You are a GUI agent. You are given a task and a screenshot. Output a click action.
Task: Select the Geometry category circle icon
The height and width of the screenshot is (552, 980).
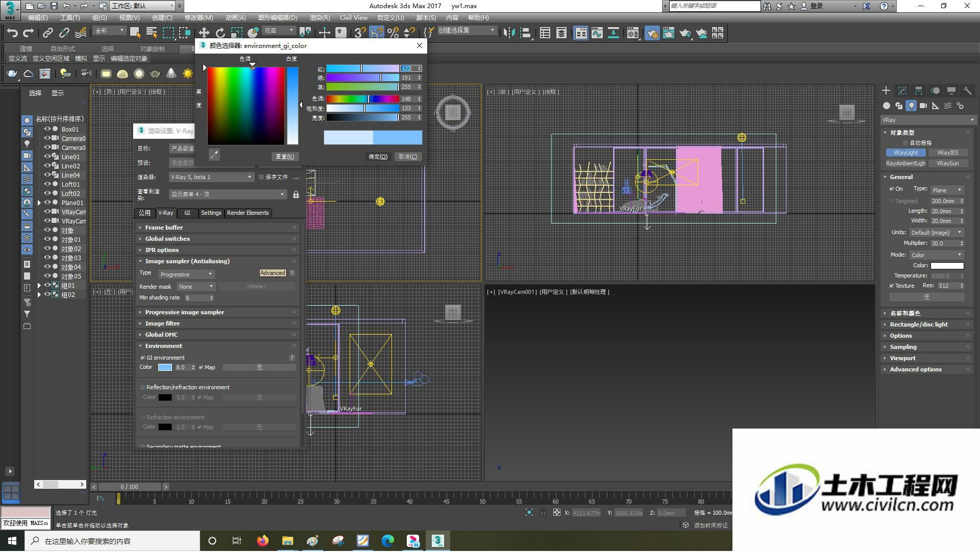[887, 106]
